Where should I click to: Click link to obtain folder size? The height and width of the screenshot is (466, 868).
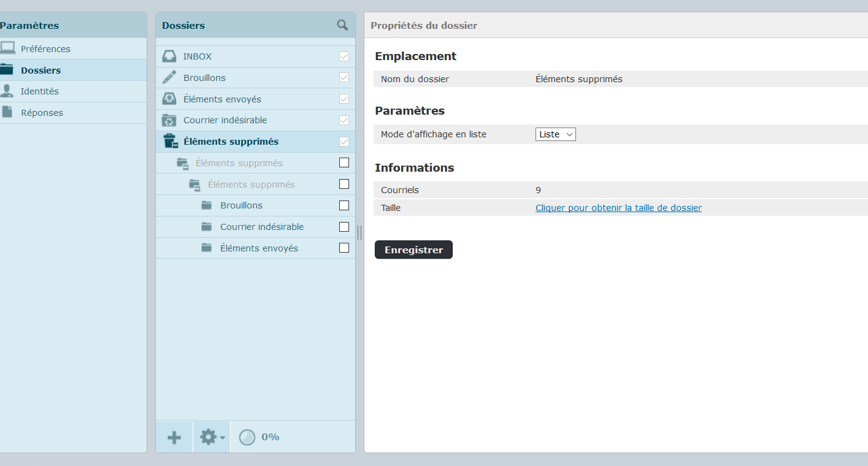coord(618,208)
